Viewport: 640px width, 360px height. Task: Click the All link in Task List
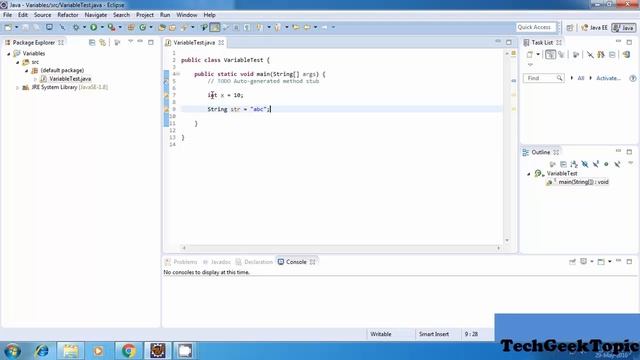(x=580, y=78)
